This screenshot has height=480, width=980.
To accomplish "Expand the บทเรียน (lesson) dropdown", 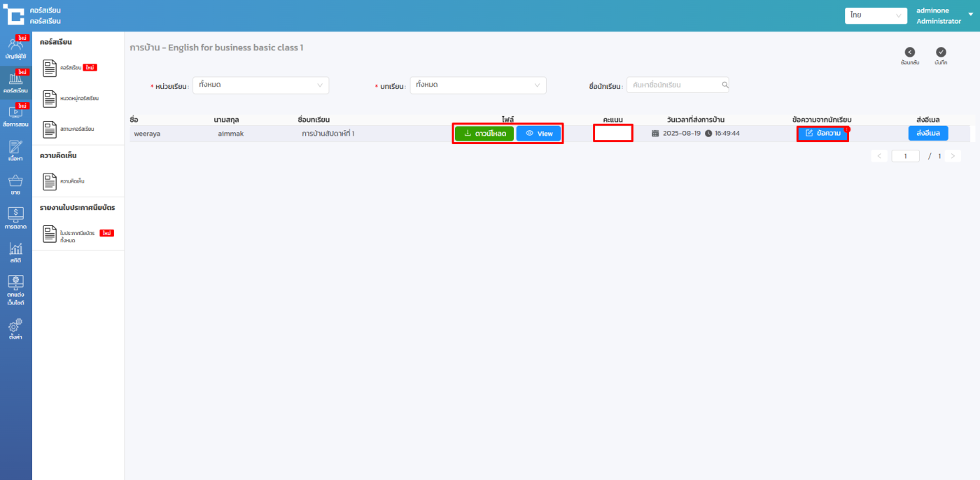I will [477, 85].
